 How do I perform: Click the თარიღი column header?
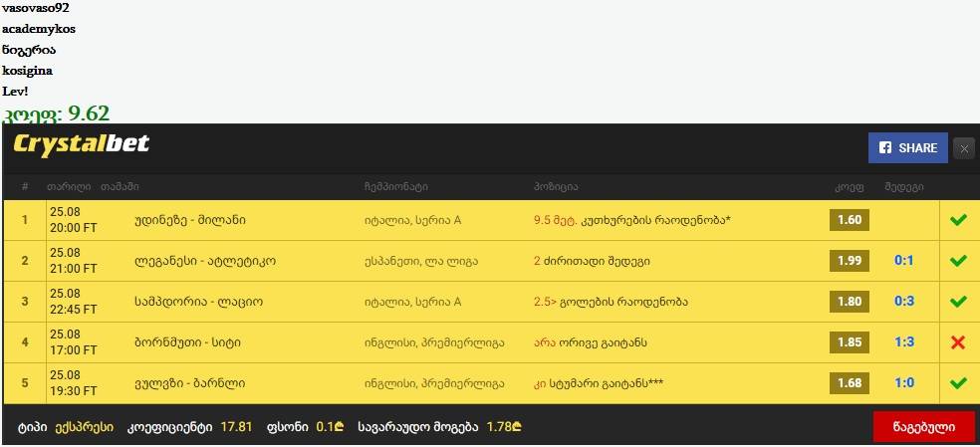tap(69, 187)
